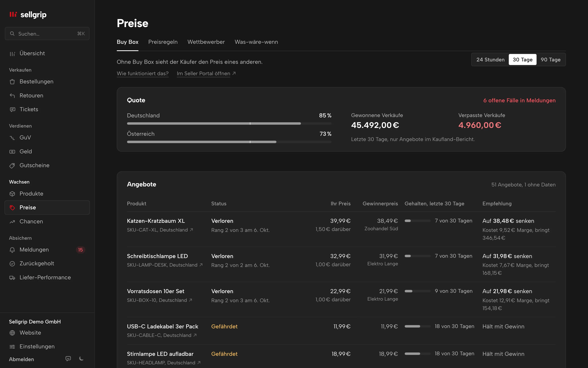588x368 pixels.
Task: Focus the Suchen search field
Action: click(x=47, y=34)
